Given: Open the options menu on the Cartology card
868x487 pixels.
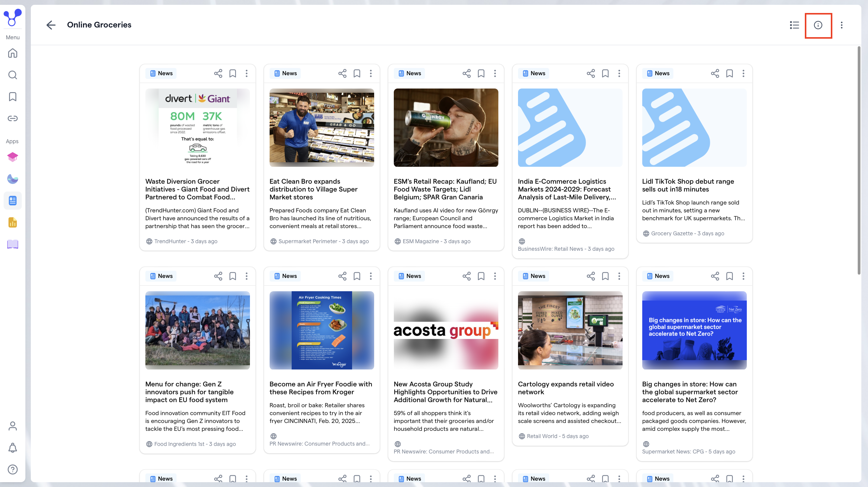Looking at the screenshot, I should click(x=619, y=276).
